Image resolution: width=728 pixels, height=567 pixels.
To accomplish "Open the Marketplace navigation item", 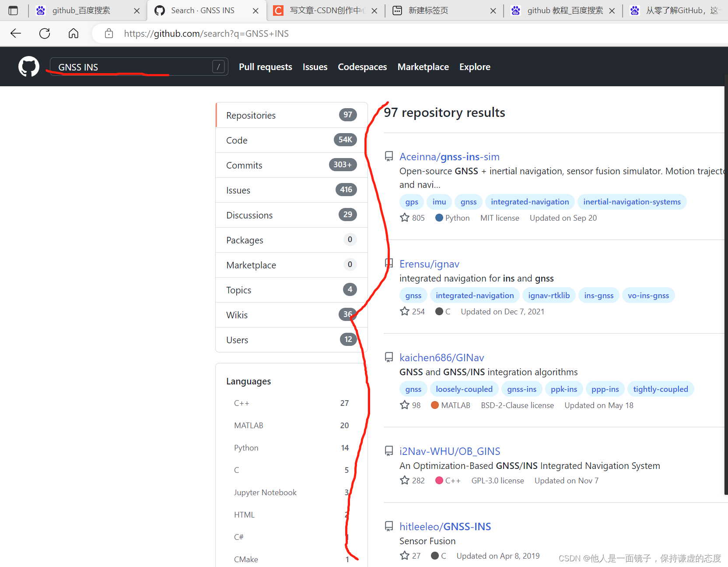I will (423, 67).
